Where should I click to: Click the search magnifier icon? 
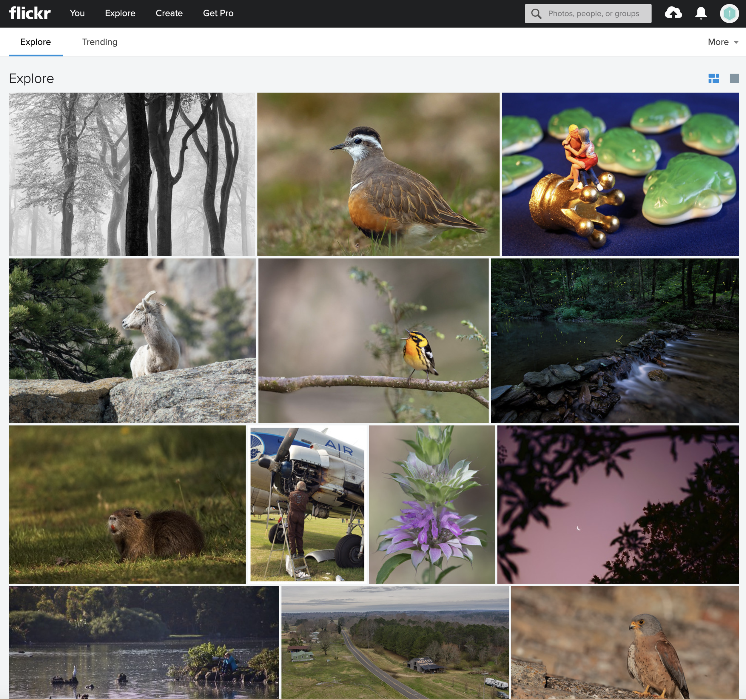tap(536, 14)
